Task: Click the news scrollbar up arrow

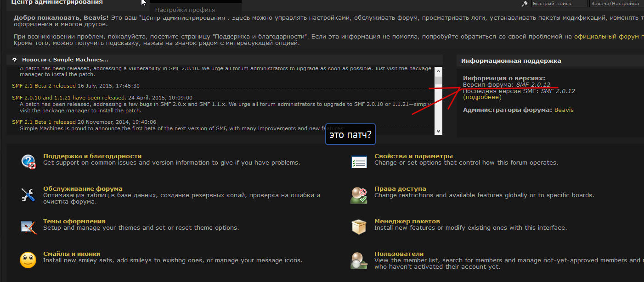Action: [x=438, y=71]
